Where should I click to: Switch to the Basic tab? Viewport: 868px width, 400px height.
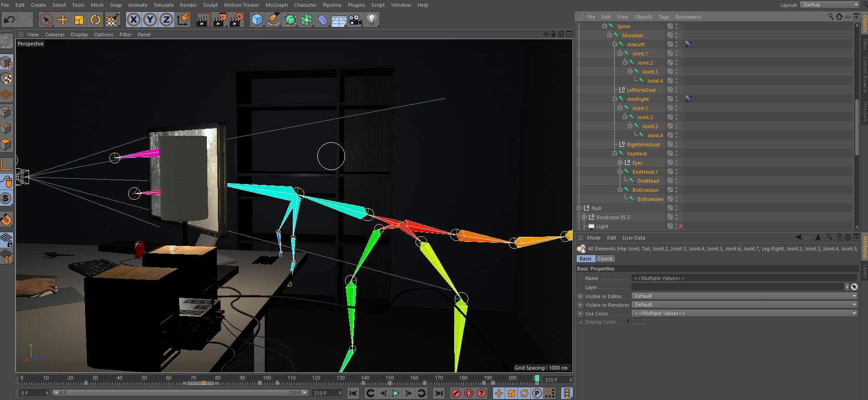pyautogui.click(x=586, y=259)
